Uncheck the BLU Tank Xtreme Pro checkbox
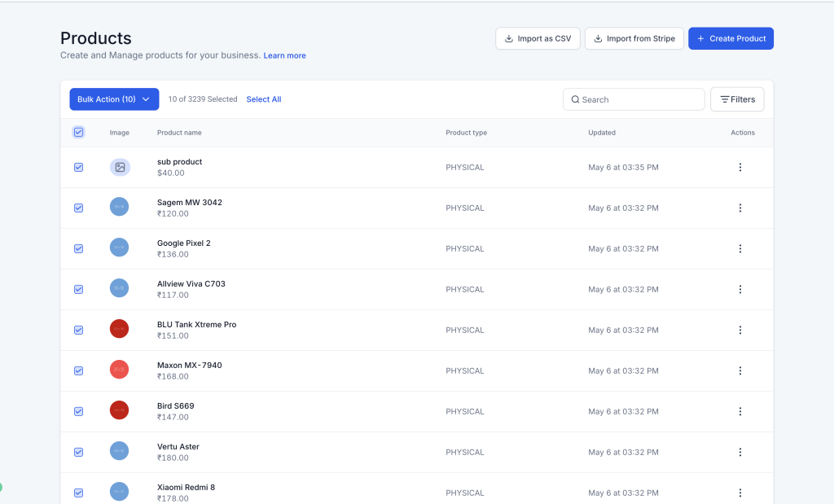This screenshot has width=834, height=504. coord(79,330)
